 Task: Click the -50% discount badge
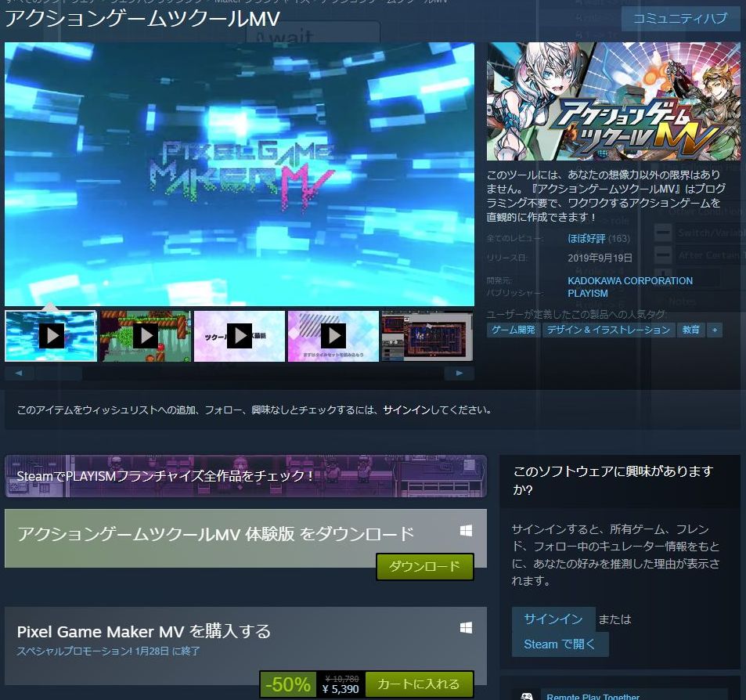[x=288, y=685]
